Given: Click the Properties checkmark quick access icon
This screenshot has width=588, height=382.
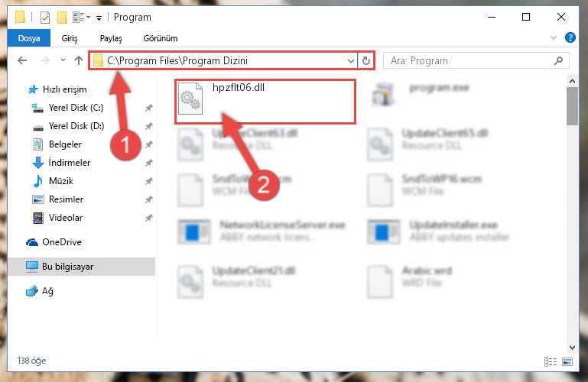Looking at the screenshot, I should tap(45, 18).
